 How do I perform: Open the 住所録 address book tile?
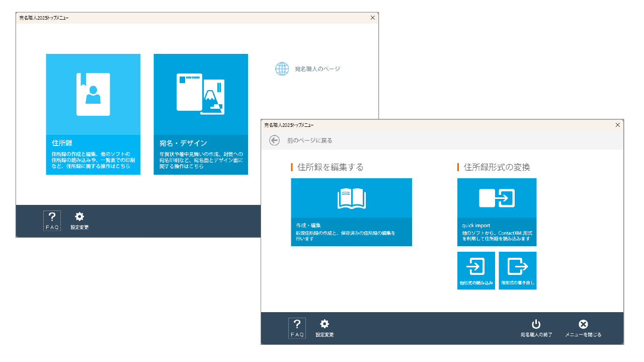[93, 114]
